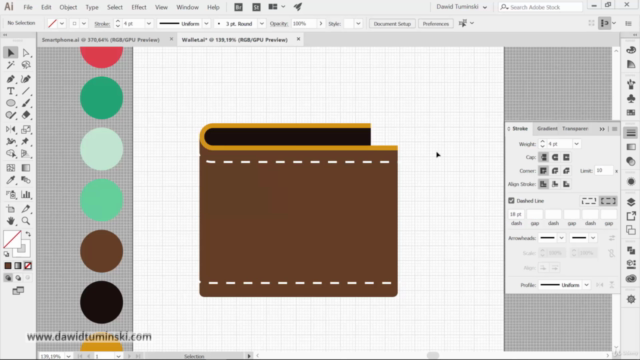
Task: Open the stroke Weight dropdown in panel
Action: coord(576,144)
